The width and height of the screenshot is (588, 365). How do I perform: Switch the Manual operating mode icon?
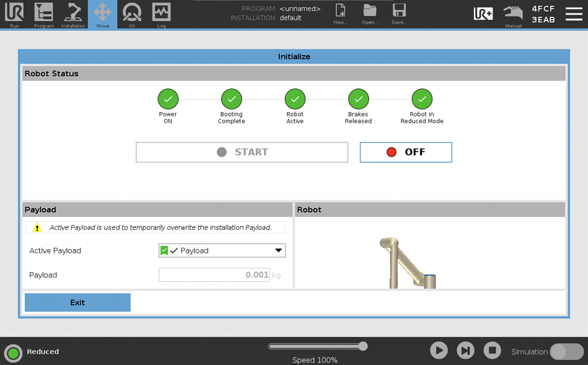[513, 13]
